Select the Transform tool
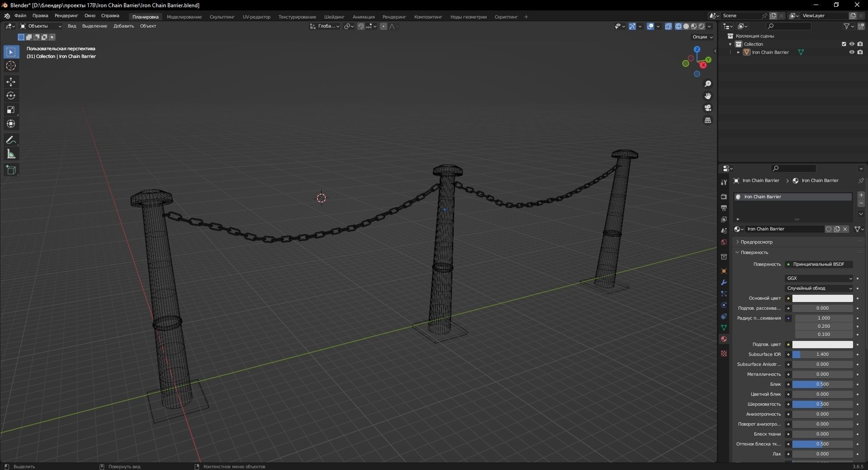868x470 pixels. click(11, 124)
